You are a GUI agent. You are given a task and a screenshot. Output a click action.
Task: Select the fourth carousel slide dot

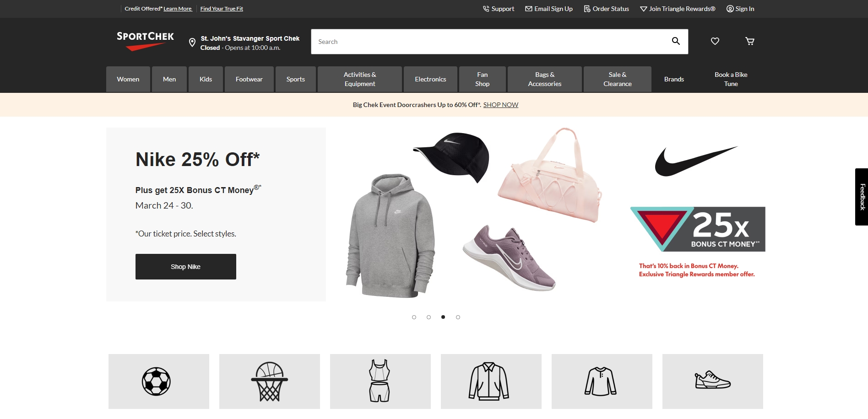coord(458,317)
